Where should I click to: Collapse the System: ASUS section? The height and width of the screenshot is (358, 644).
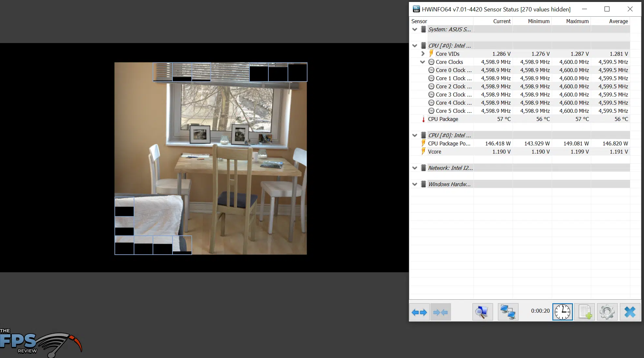click(415, 29)
